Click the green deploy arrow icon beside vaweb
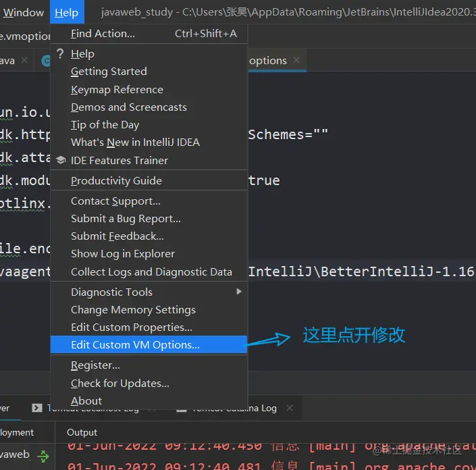The width and height of the screenshot is (476, 470). click(43, 456)
